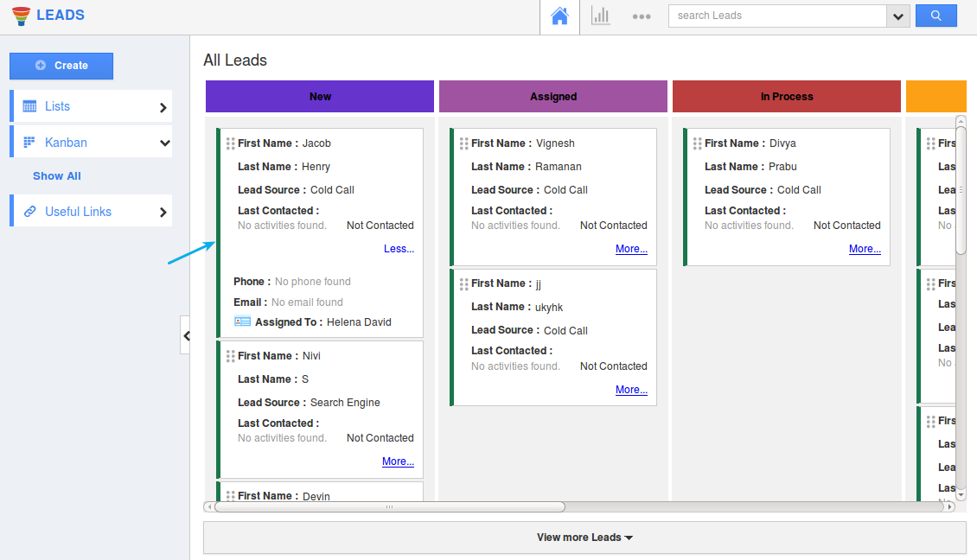This screenshot has height=560, width=977.
Task: Select the Kanban board icon in sidebar
Action: coord(30,141)
